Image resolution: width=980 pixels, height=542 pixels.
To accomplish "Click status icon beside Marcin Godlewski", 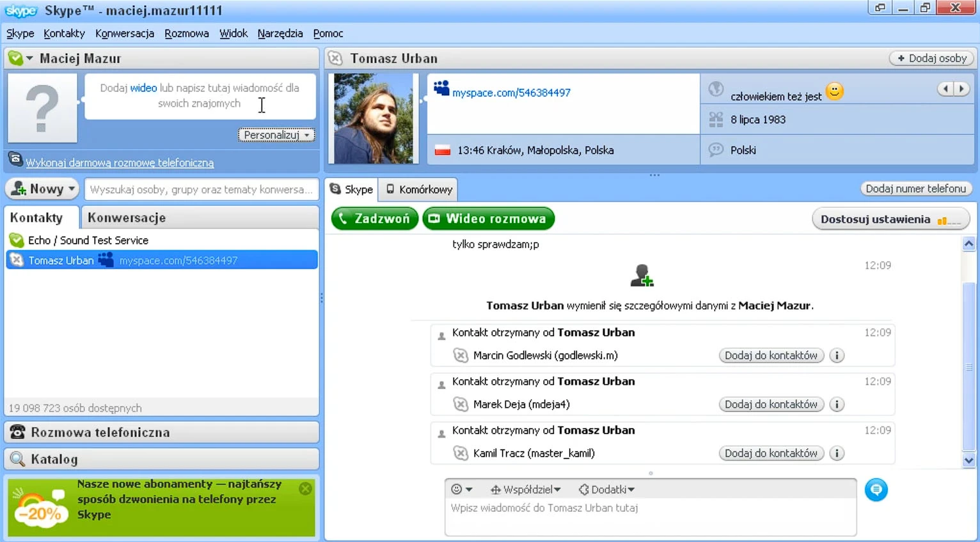I will [461, 355].
